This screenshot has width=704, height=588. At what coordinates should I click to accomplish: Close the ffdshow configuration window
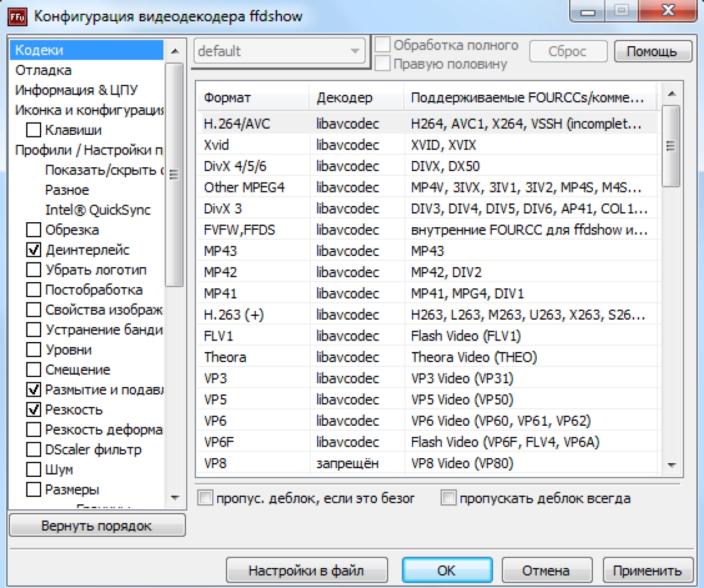coord(669,10)
